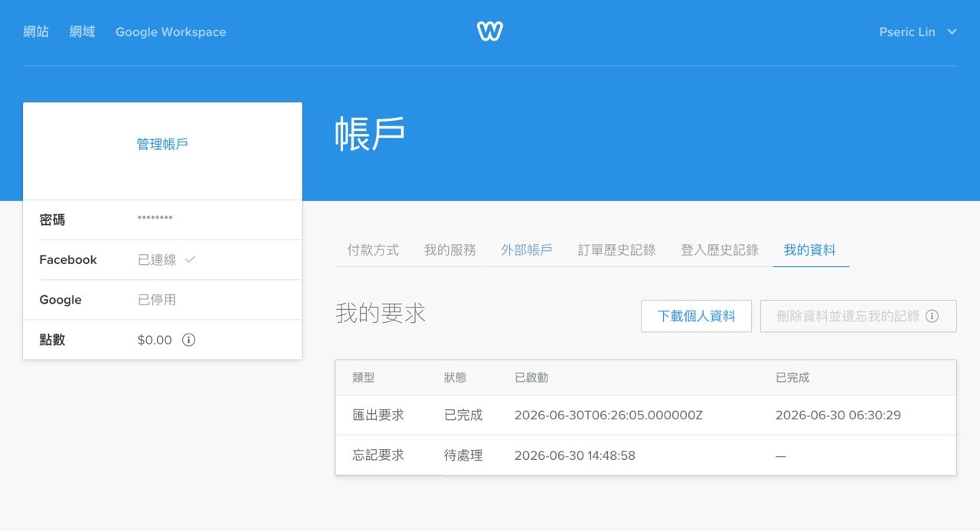Switch to the 付款方式 tab

click(x=373, y=250)
